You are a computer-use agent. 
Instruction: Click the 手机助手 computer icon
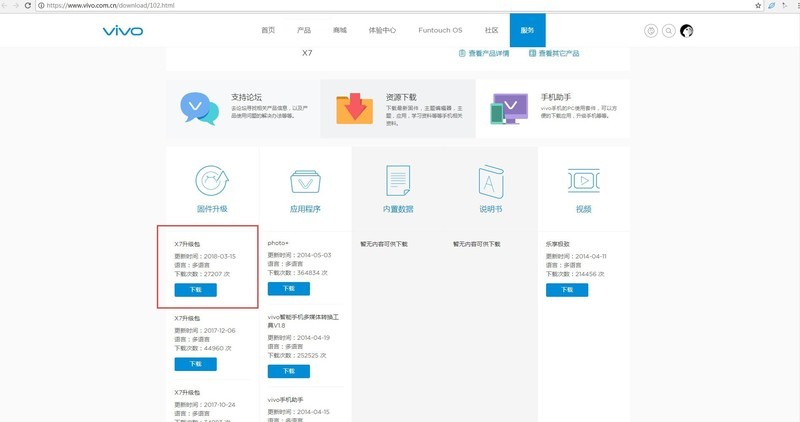click(x=509, y=109)
